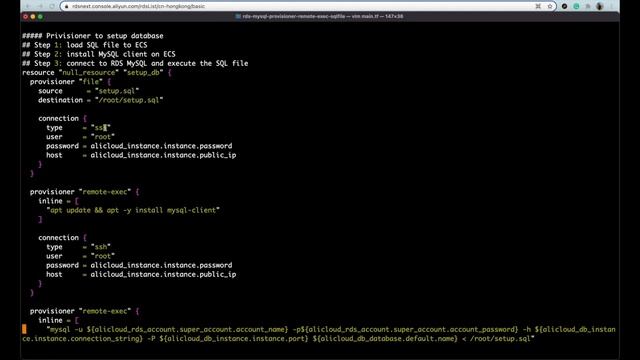Click the 'mysql -u' command start
Screen dimensions: 640x360
(x=64, y=329)
